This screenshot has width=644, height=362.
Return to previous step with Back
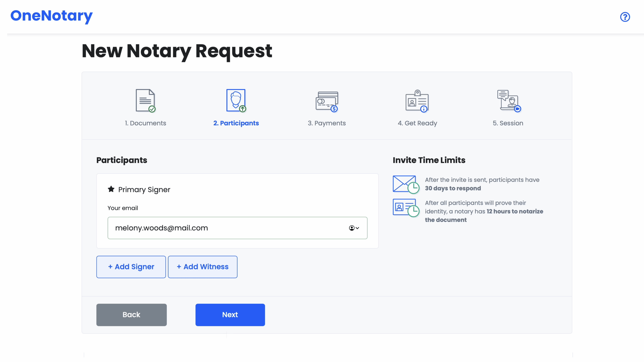point(131,315)
